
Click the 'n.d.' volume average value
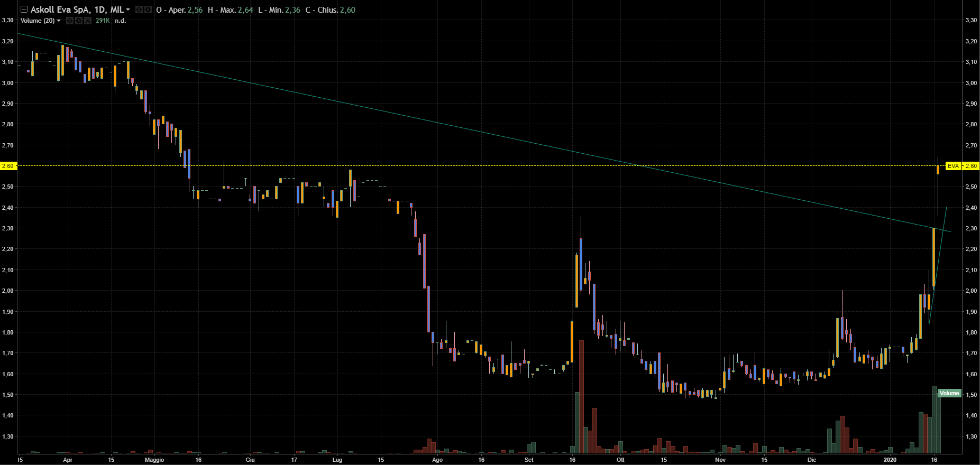click(121, 21)
